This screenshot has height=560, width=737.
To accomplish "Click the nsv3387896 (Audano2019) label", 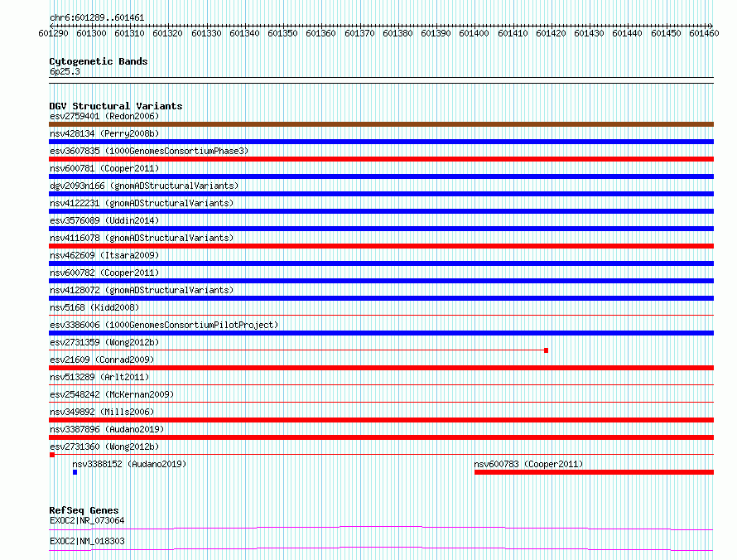I will click(x=107, y=429).
